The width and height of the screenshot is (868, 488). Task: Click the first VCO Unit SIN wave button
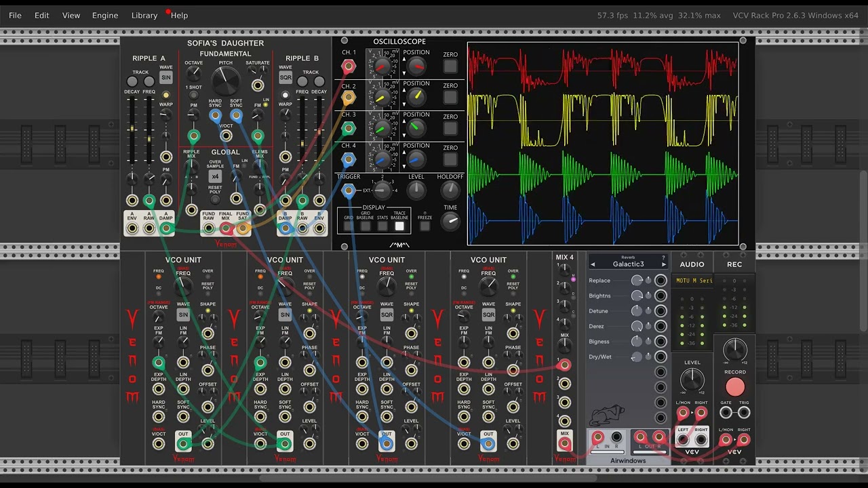tap(183, 315)
